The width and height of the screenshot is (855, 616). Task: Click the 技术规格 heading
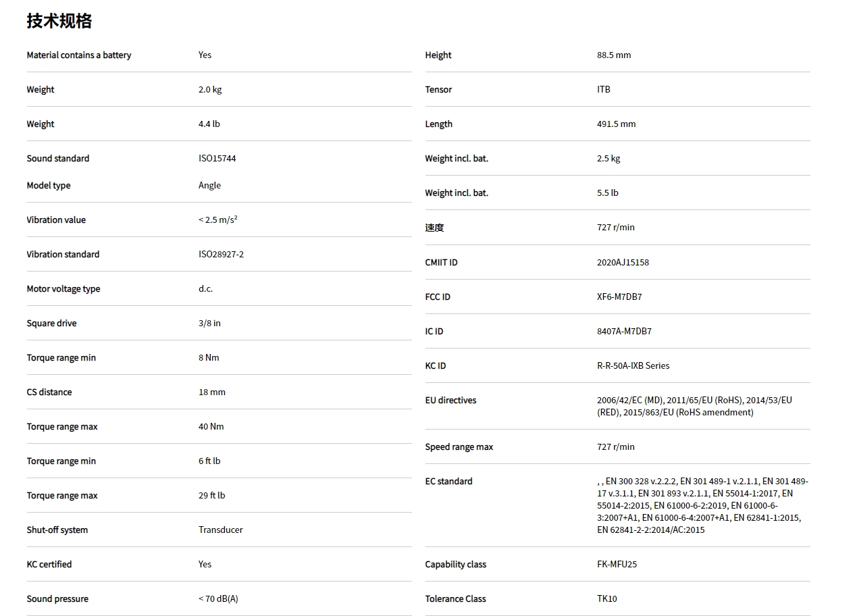click(59, 21)
